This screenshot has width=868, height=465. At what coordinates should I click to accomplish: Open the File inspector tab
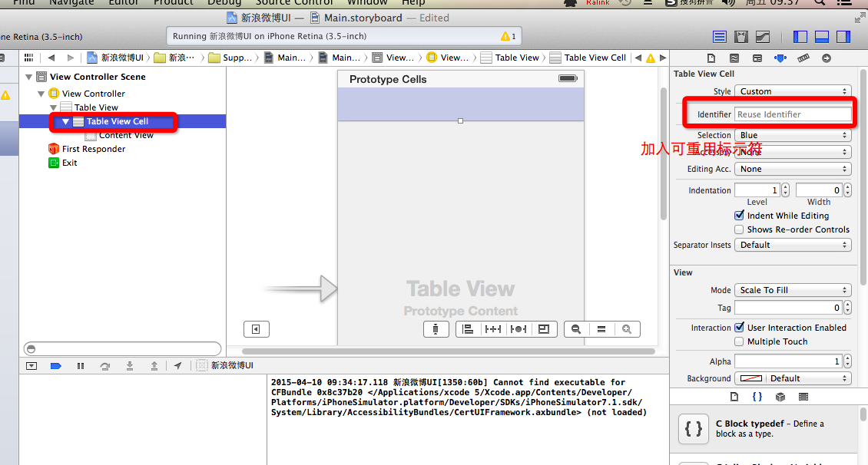click(x=711, y=58)
